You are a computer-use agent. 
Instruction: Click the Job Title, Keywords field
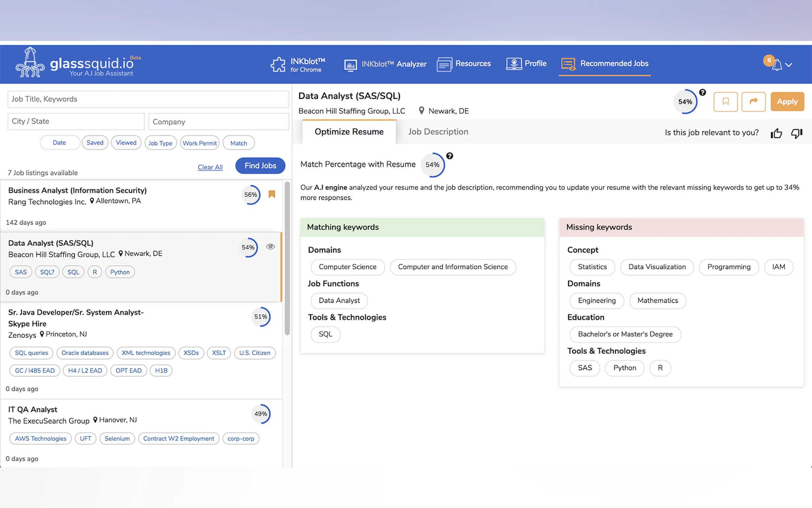[x=148, y=99]
